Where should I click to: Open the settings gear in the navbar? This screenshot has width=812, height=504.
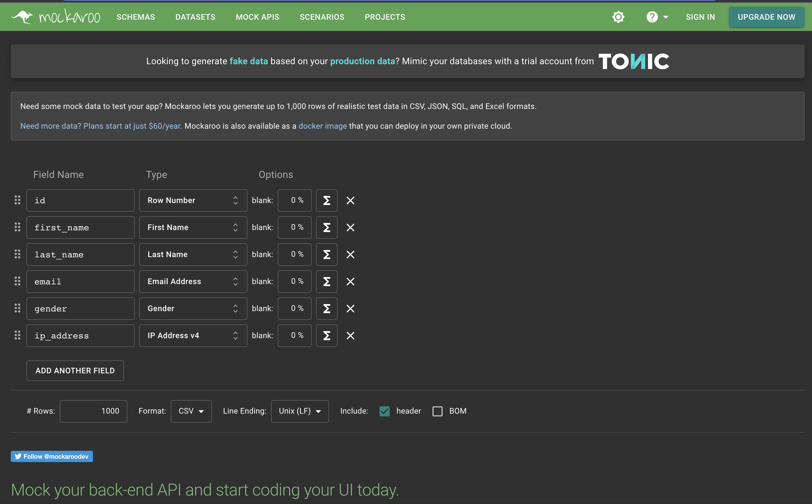[618, 17]
